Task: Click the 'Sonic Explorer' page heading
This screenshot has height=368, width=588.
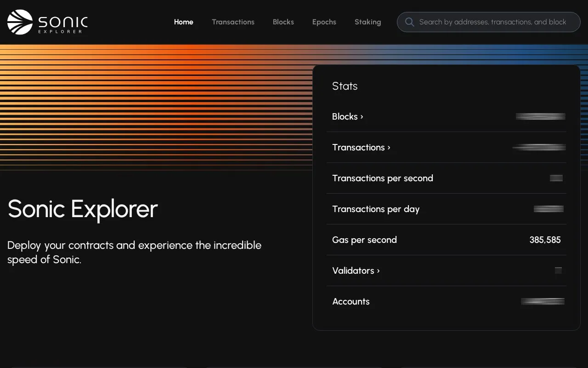Action: (83, 208)
